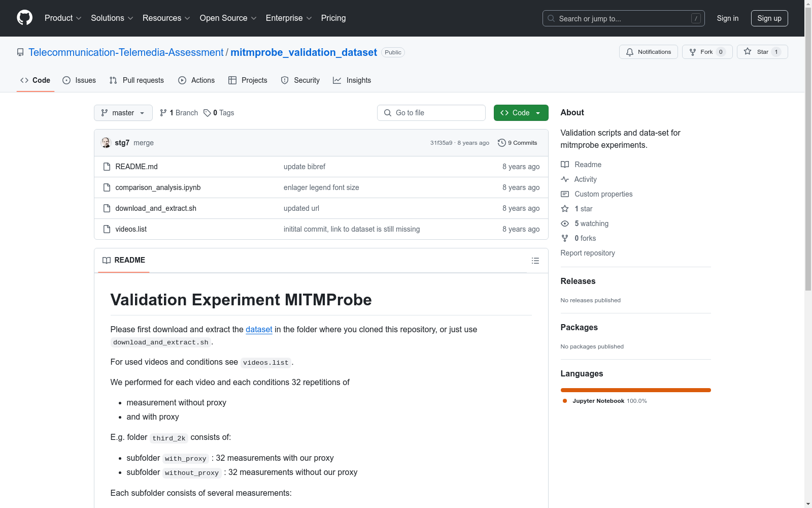The image size is (812, 508).
Task: Focus the Search or jump to field
Action: pyautogui.click(x=624, y=18)
